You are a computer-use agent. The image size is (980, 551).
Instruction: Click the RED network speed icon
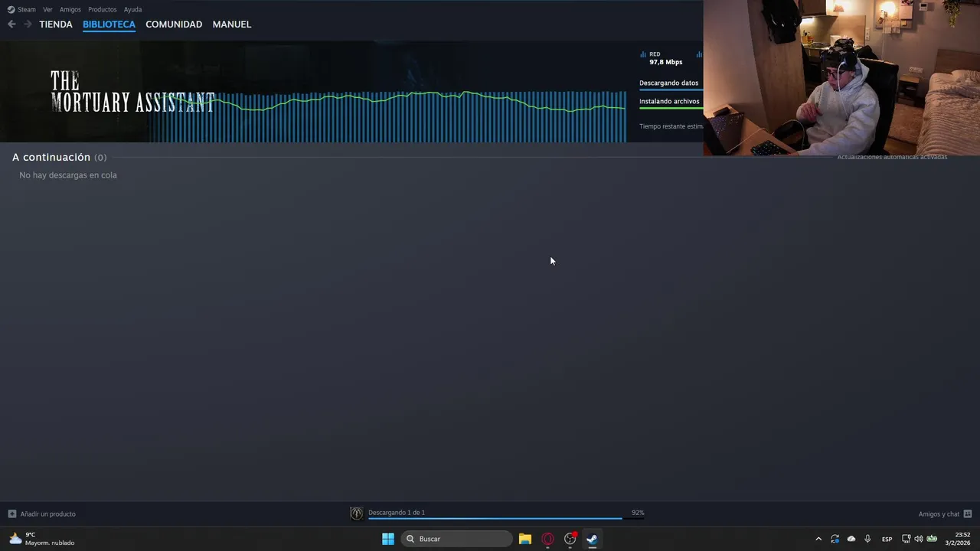643,54
